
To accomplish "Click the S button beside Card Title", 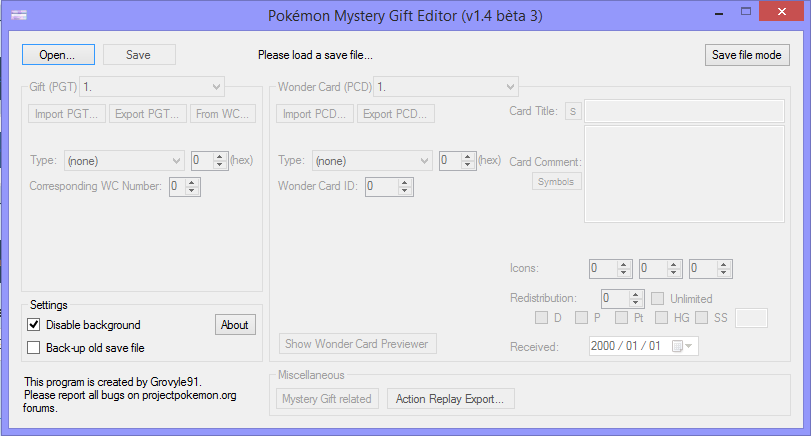I will [573, 111].
